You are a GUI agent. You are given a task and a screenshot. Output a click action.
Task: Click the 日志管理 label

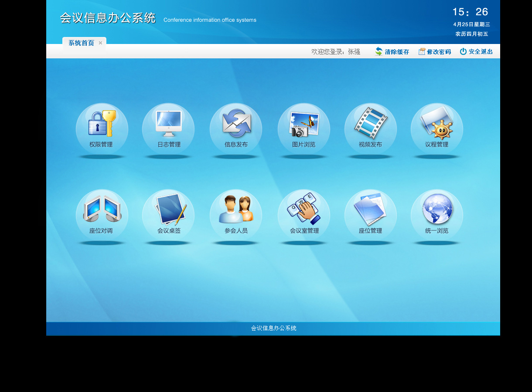[x=169, y=145]
